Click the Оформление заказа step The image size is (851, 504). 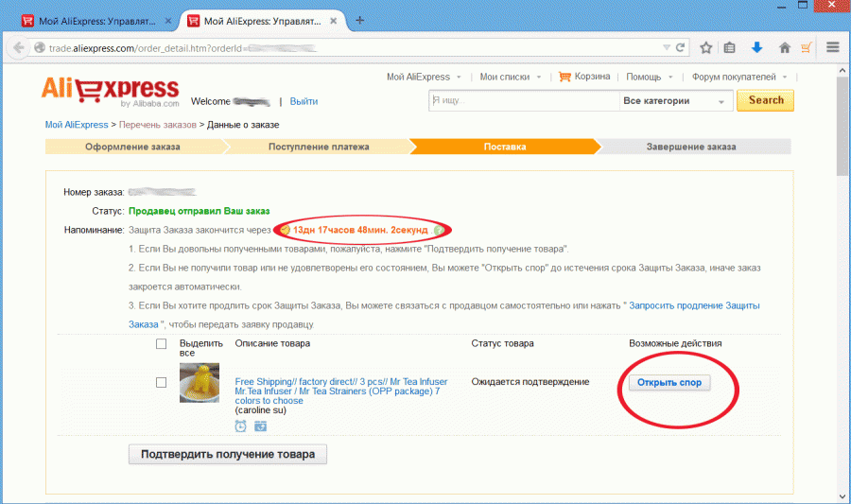coord(132,147)
